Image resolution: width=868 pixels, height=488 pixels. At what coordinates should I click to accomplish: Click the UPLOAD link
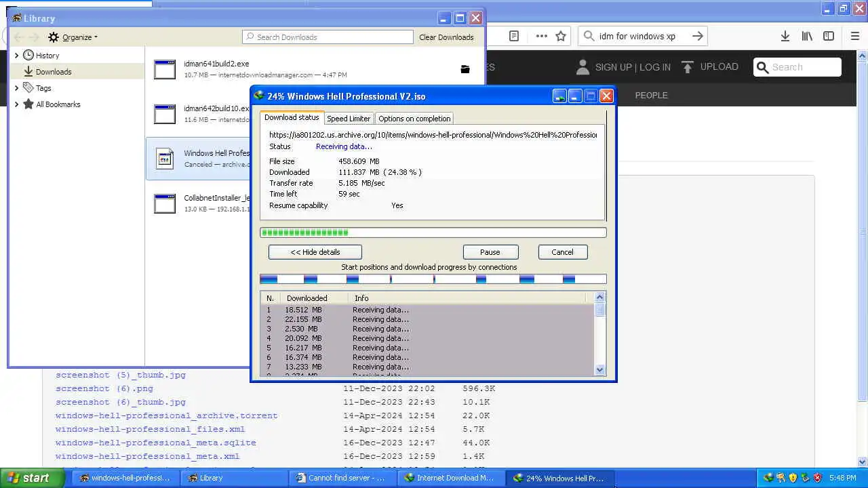(719, 66)
